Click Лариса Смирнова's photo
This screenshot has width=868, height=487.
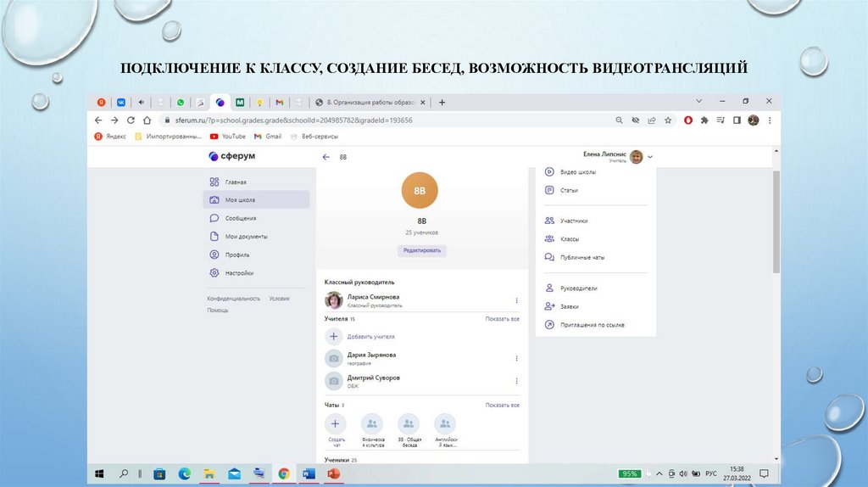tap(334, 300)
